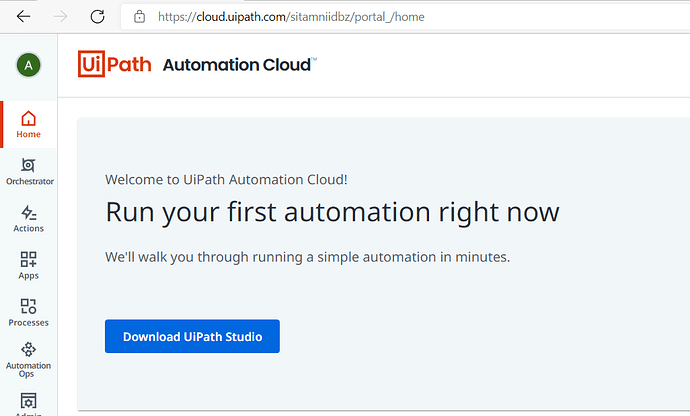The height and width of the screenshot is (416, 690).
Task: Click the green 'A' user avatar
Action: tap(28, 65)
